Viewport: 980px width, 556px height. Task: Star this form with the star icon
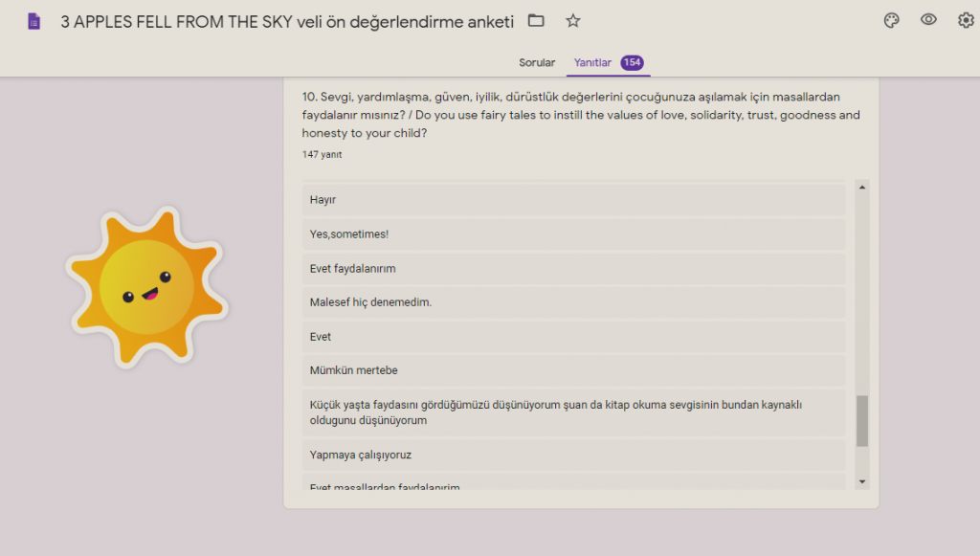[572, 21]
